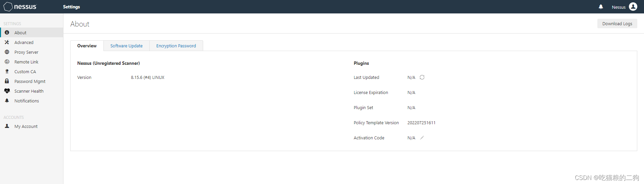644x184 pixels.
Task: Click the Password Mgmt lock icon
Action: coord(7,81)
